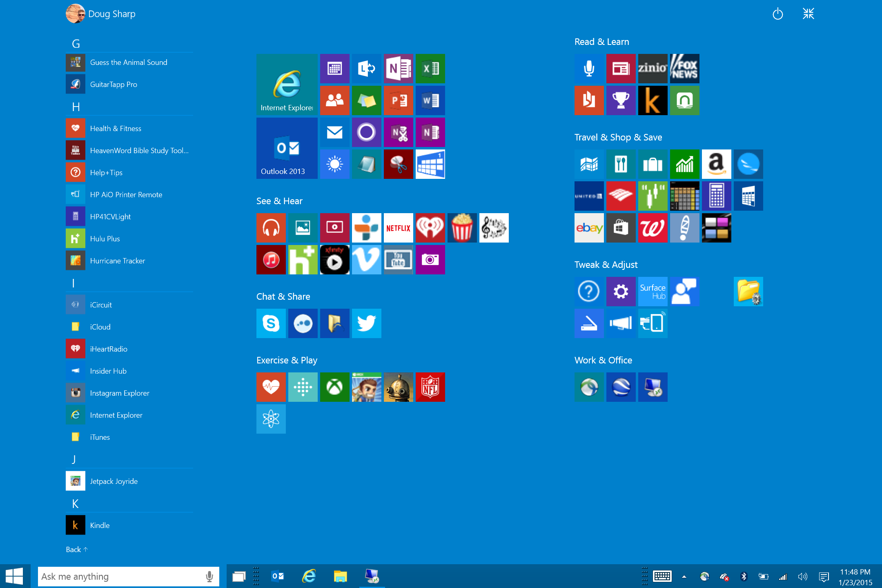Show hidden system tray icons

(684, 577)
